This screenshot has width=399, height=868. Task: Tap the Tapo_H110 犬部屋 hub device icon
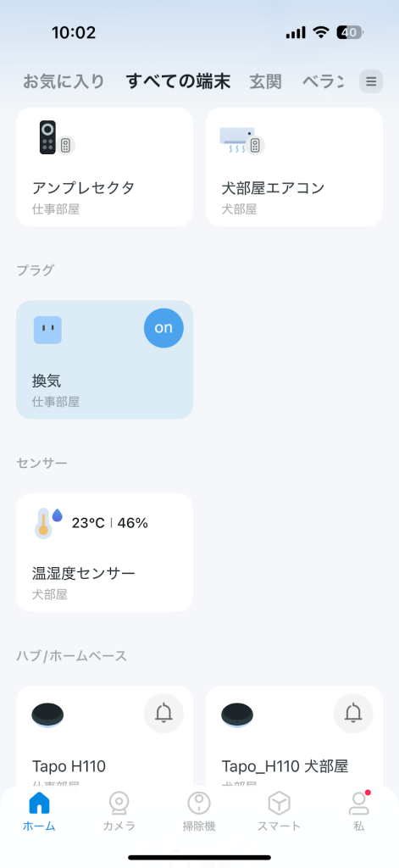click(237, 715)
